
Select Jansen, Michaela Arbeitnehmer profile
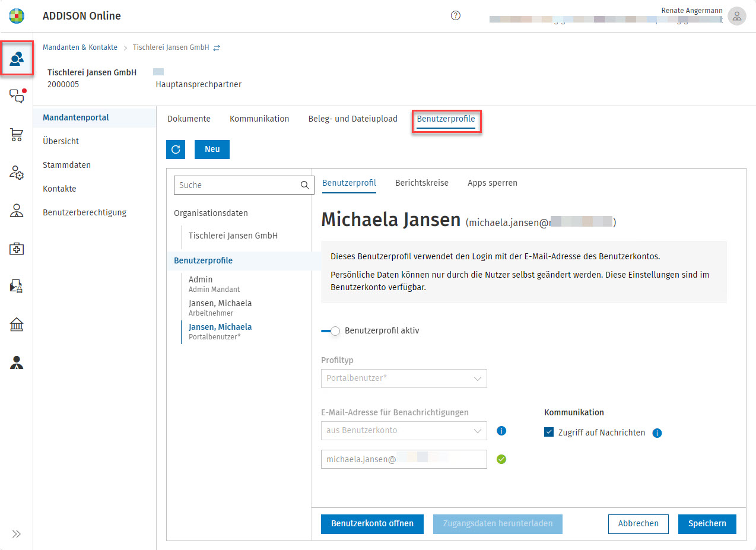pyautogui.click(x=220, y=308)
